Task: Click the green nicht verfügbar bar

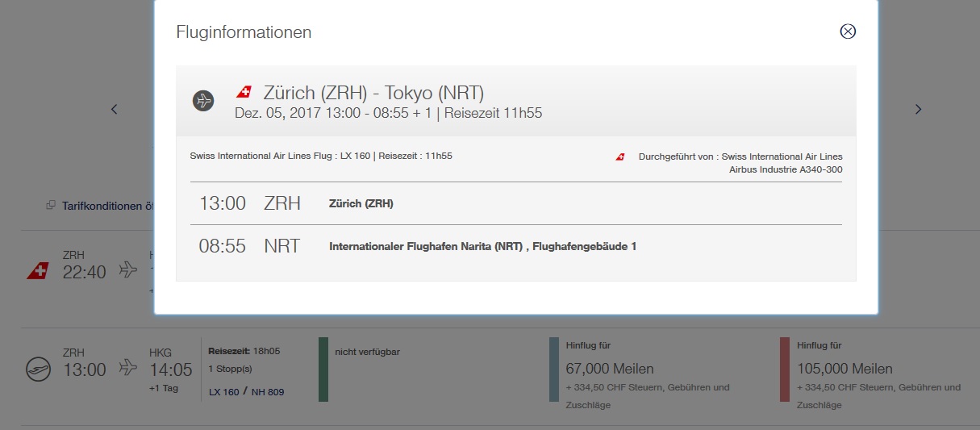Action: point(323,369)
